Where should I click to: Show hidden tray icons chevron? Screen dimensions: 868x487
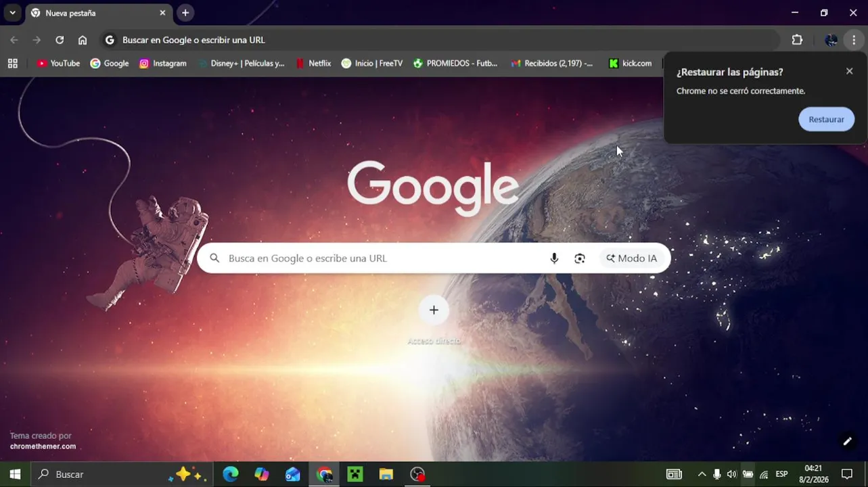[702, 474]
